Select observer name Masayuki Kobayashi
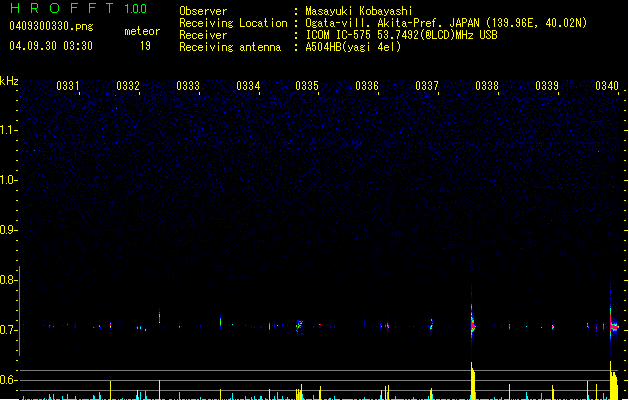The image size is (629, 400). 359,11
